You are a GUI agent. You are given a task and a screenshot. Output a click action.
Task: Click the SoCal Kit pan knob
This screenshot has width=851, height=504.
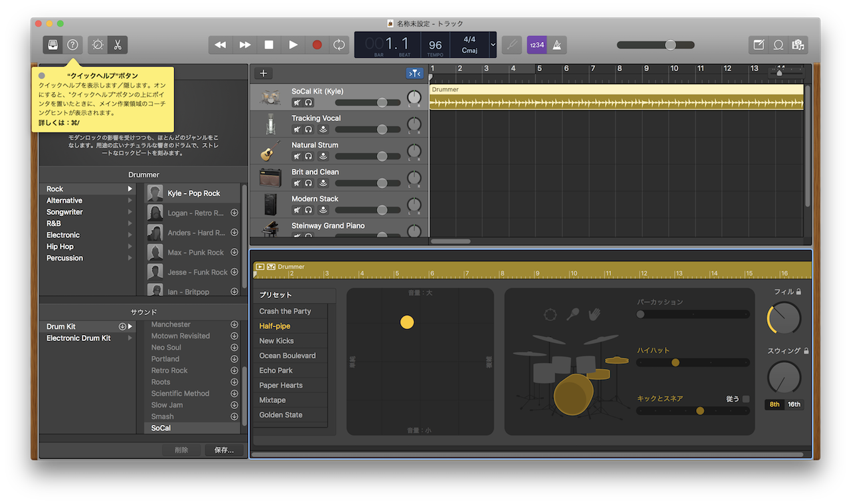414,98
